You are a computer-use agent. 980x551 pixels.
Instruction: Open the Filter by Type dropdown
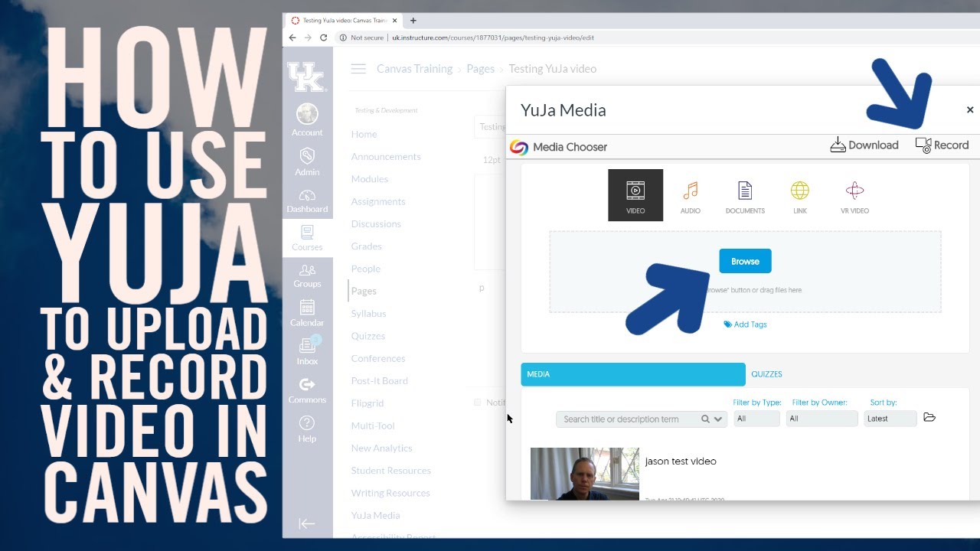[756, 419]
